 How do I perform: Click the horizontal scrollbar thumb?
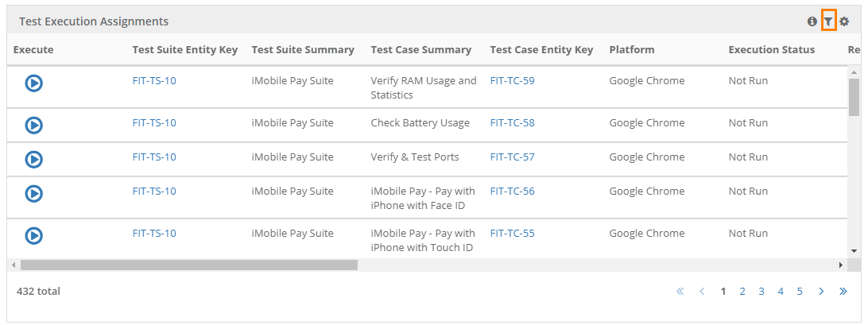click(x=189, y=265)
